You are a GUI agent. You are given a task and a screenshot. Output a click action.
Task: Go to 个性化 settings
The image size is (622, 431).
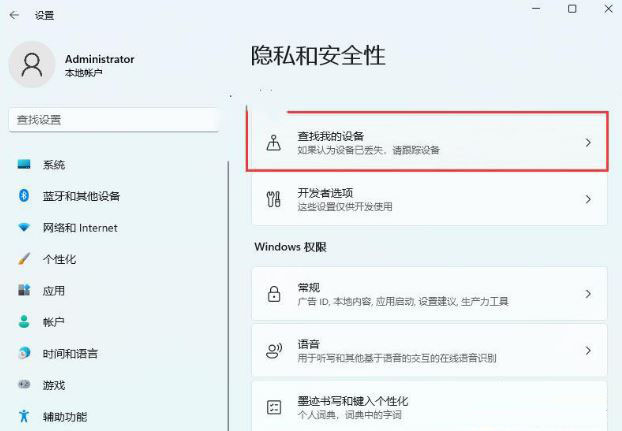click(59, 259)
